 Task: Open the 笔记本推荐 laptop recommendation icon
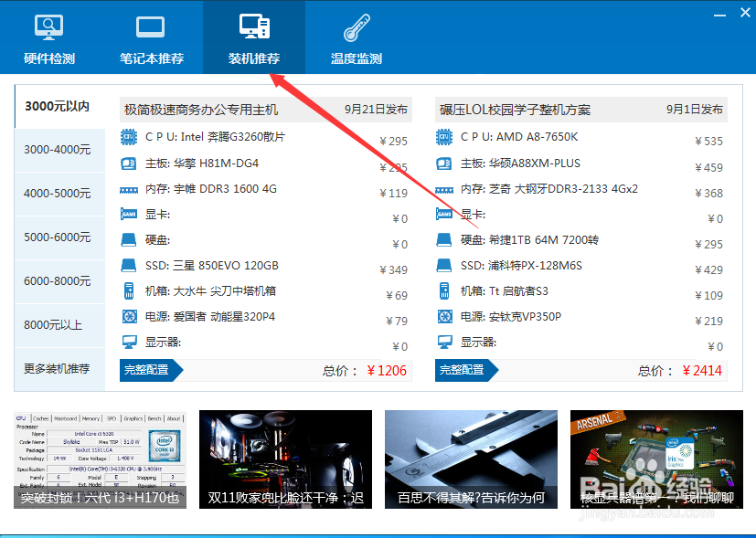pyautogui.click(x=151, y=28)
